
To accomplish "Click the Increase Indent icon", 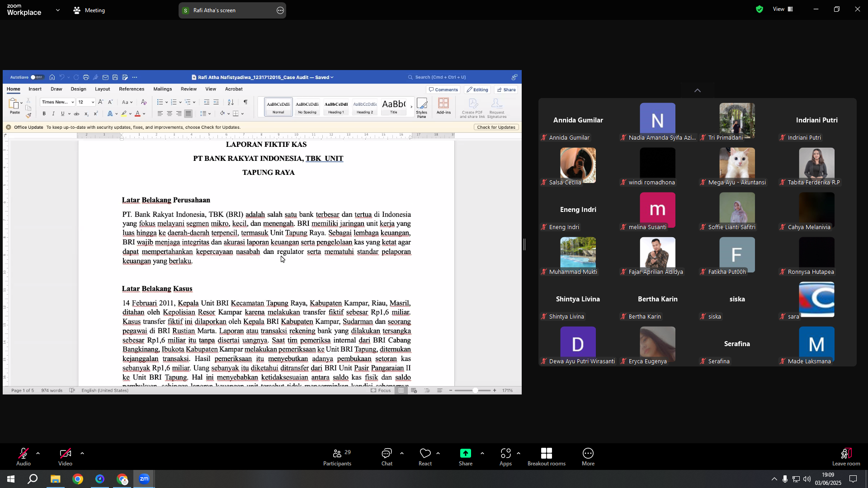I will tap(216, 102).
